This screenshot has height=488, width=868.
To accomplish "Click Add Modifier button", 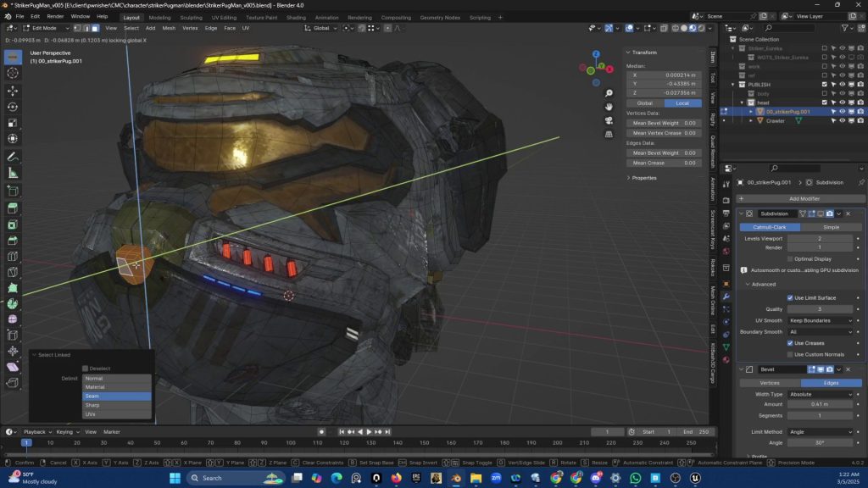I will 800,198.
